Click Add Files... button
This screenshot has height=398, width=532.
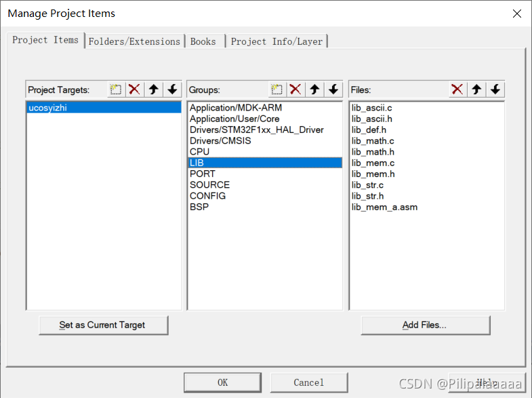point(426,325)
